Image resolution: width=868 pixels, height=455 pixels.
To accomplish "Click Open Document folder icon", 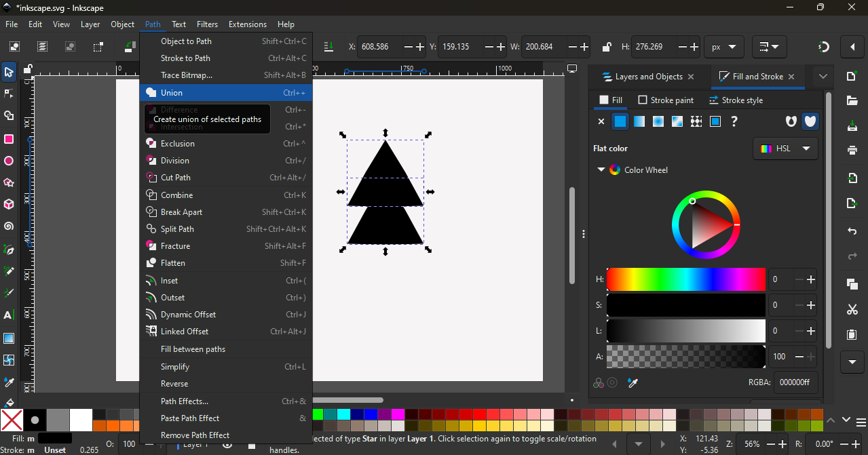I will (x=852, y=101).
